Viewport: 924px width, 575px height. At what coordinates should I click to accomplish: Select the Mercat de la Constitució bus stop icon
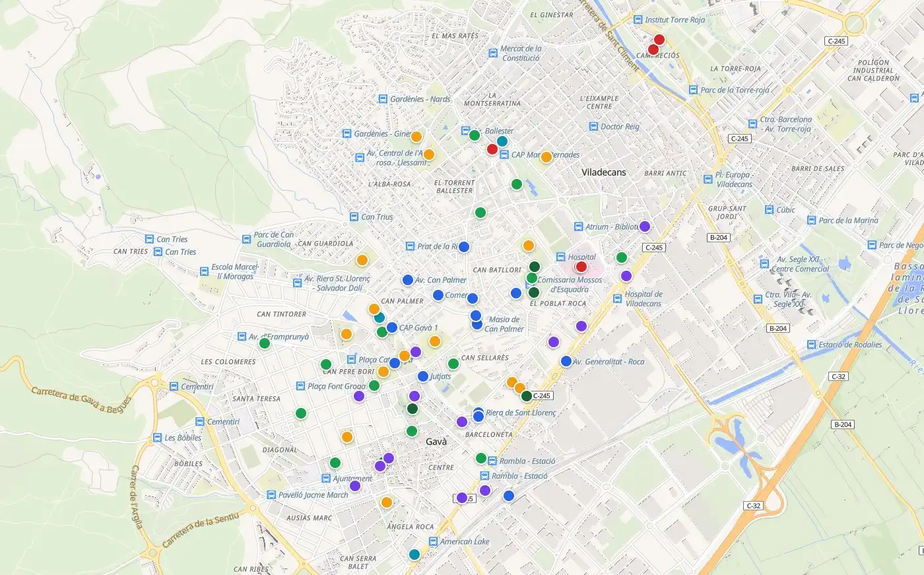pyautogui.click(x=493, y=53)
